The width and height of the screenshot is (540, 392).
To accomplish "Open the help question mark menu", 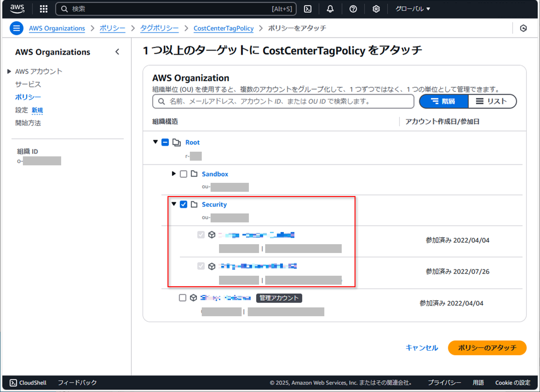I will point(353,9).
